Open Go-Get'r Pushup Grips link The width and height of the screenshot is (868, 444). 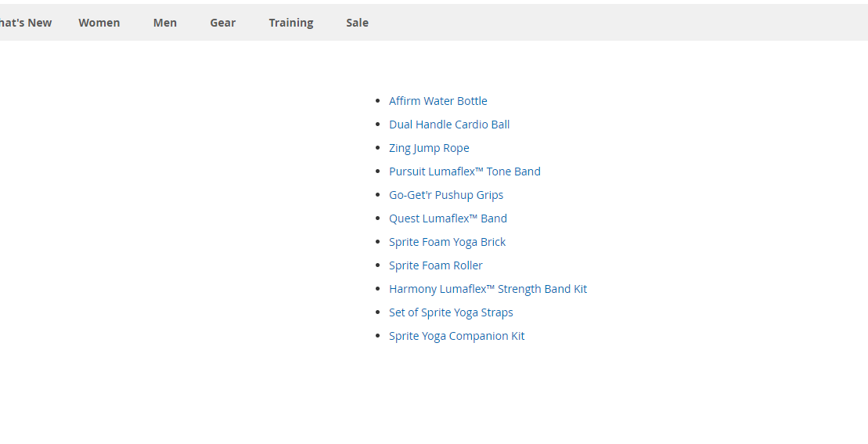click(x=446, y=195)
